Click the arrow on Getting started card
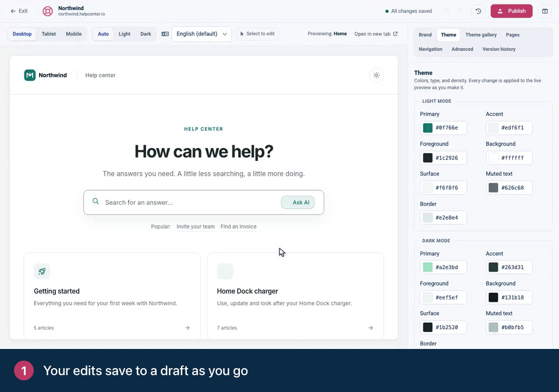Screen dimensions: 559x392 pyautogui.click(x=187, y=328)
